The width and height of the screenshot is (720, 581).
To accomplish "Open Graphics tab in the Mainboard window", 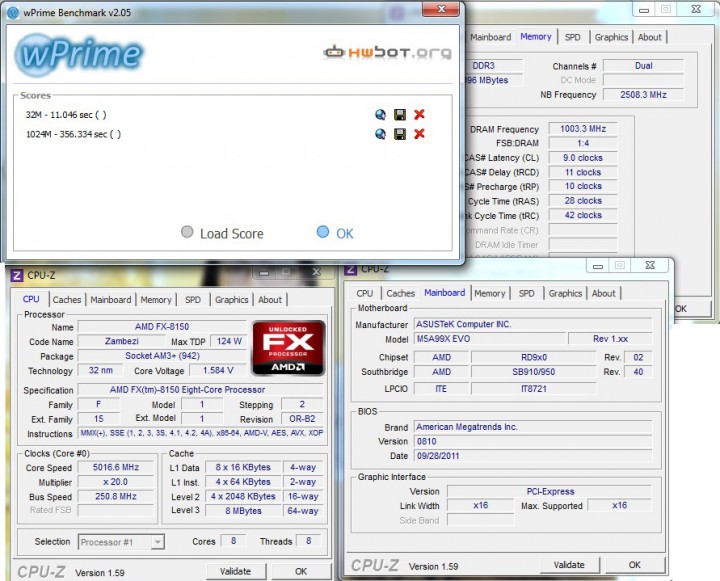I will tap(565, 293).
